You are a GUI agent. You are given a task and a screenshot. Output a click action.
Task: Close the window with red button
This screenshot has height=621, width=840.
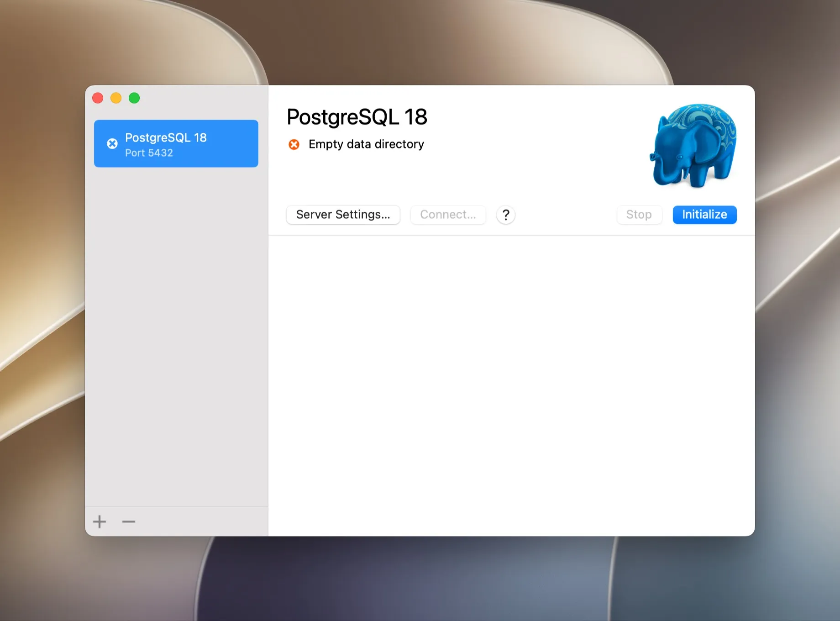tap(98, 98)
